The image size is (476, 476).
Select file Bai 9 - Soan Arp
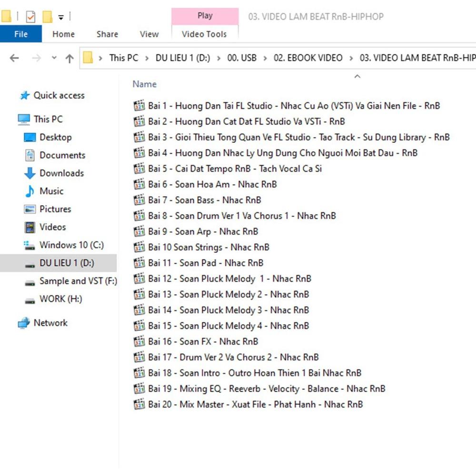[x=203, y=232]
